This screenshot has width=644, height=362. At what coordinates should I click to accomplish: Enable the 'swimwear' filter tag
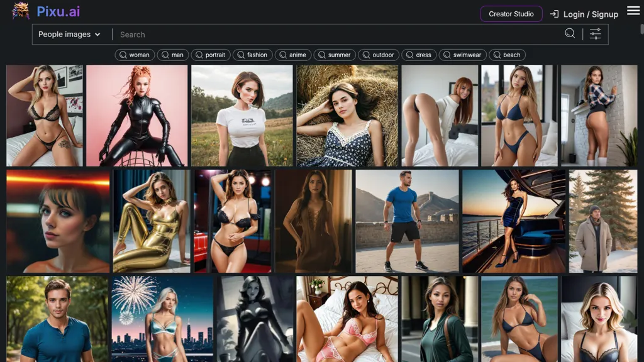[463, 55]
